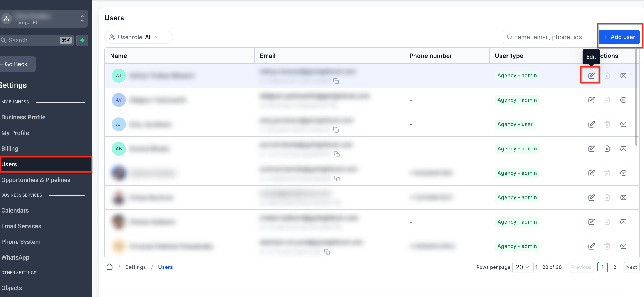Click remove-from-account icon in AT row
The width and height of the screenshot is (644, 297).
(623, 75)
